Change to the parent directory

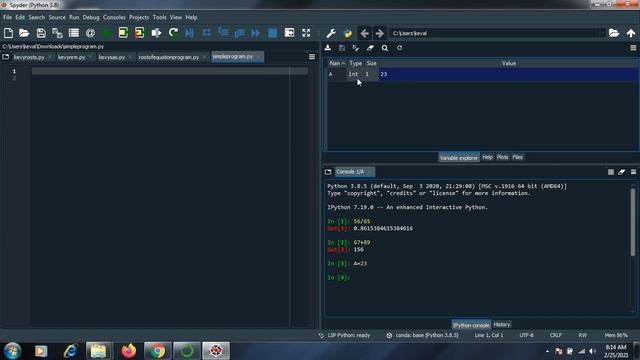[x=631, y=33]
